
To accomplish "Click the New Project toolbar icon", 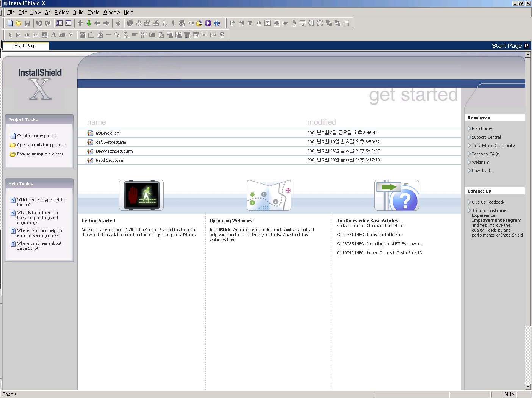I will coord(10,23).
